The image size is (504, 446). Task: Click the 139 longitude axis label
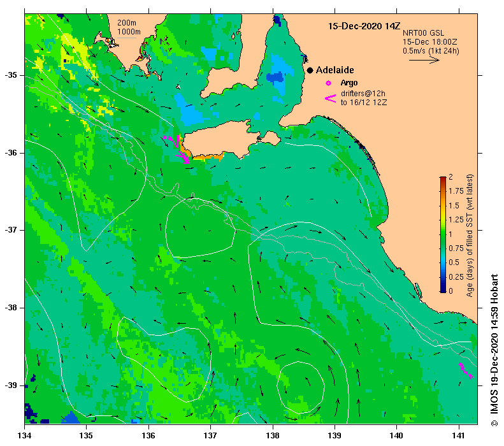click(335, 435)
